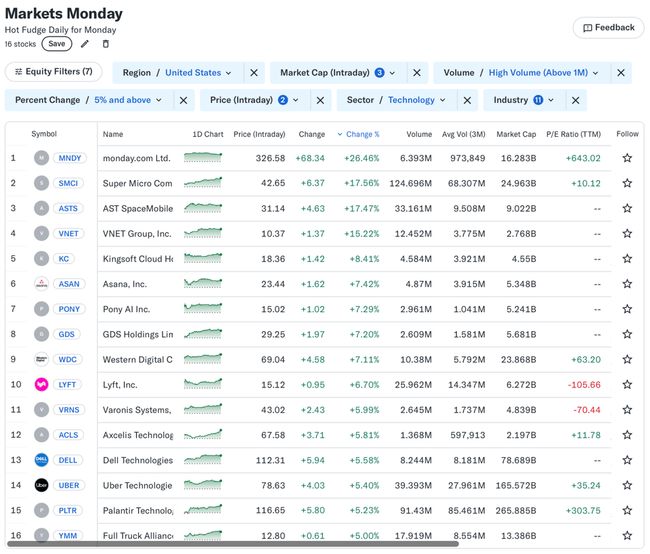Open the Percent Change filter dropdown

[x=87, y=100]
